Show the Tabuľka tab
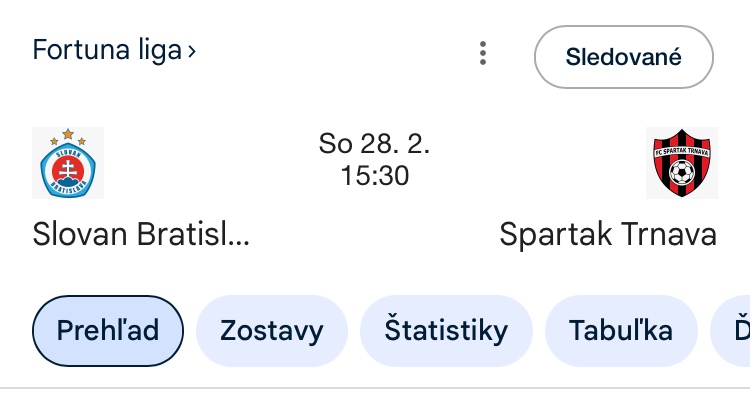The image size is (750, 400). pos(620,331)
